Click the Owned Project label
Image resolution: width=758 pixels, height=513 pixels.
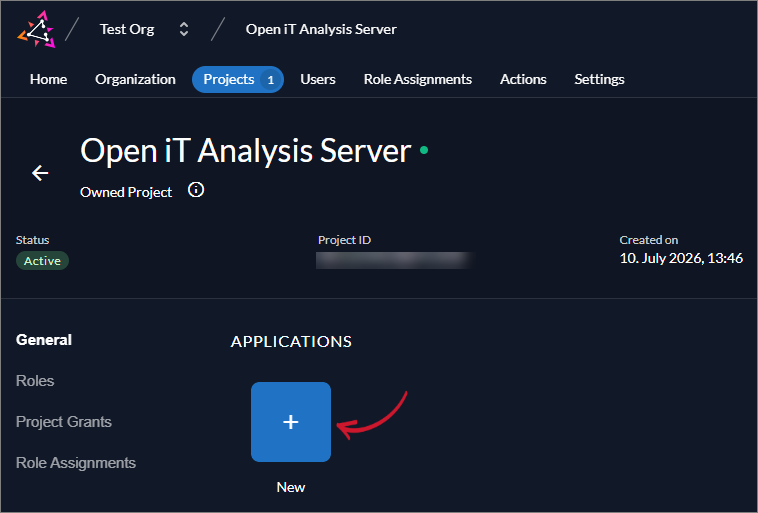126,192
